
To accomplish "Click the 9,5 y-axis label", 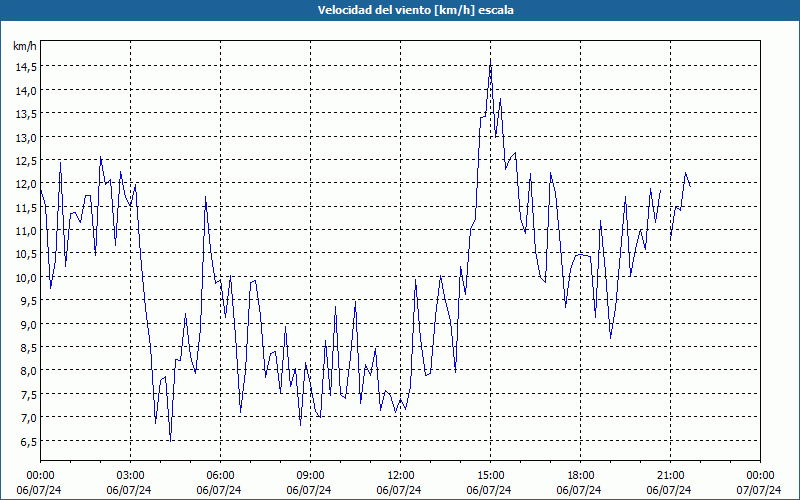I will coord(28,301).
